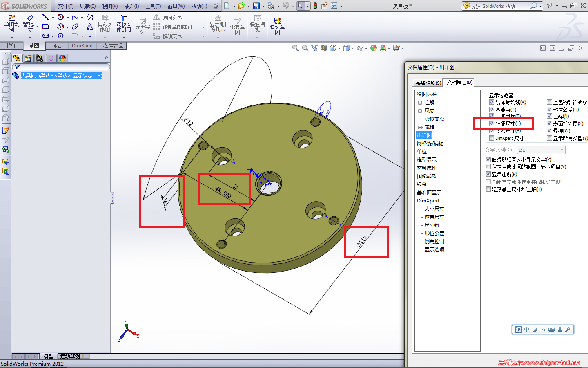Select 图像品质 in the options list
The height and width of the screenshot is (368, 588).
(x=427, y=176)
